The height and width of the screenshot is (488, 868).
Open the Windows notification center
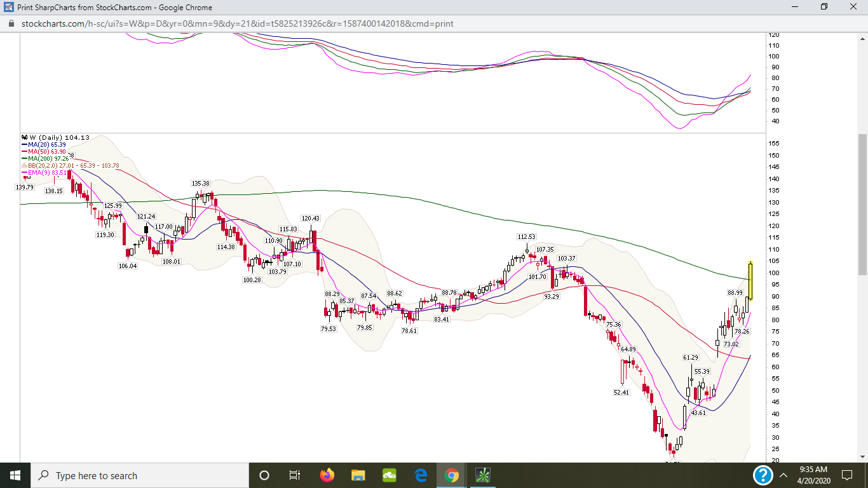(x=846, y=475)
